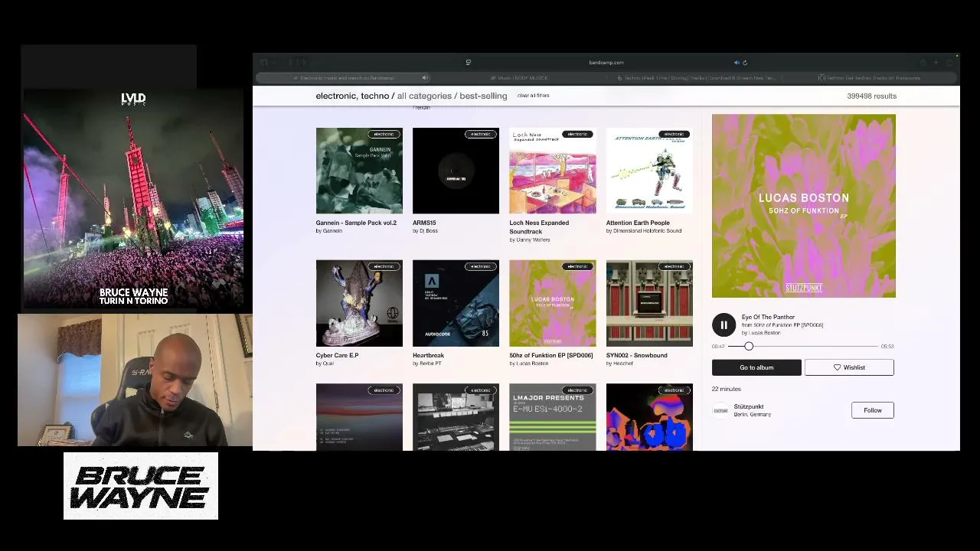Click the Go to album button

pyautogui.click(x=756, y=367)
